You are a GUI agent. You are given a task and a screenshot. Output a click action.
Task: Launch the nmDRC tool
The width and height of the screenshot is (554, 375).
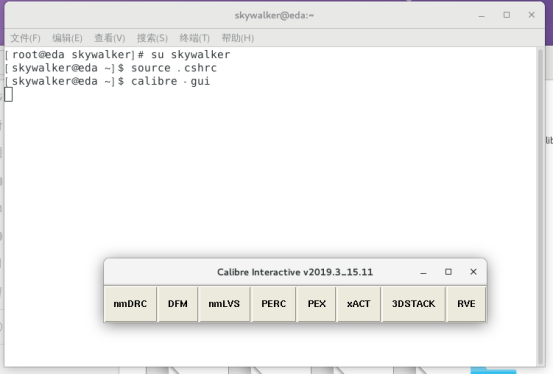tap(130, 304)
